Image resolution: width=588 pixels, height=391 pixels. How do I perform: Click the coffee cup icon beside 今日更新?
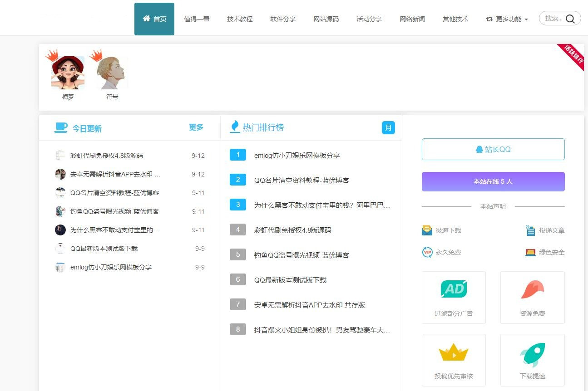[x=61, y=127]
